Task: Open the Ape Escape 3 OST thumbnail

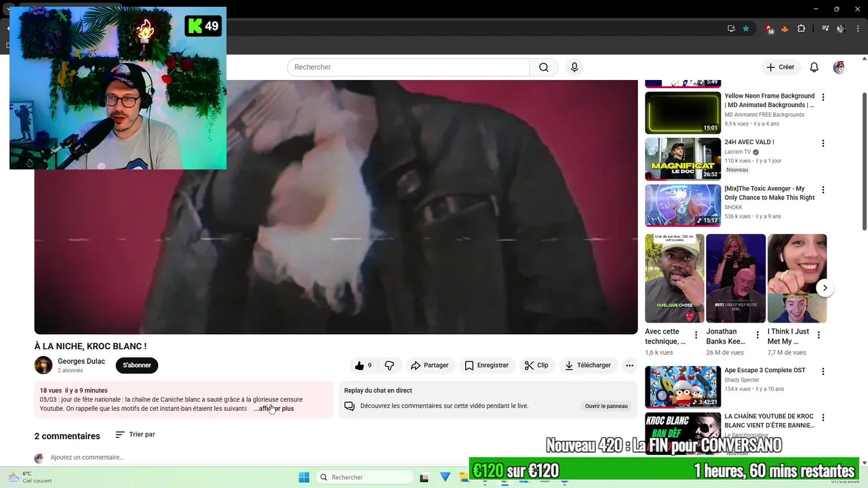Action: point(683,387)
